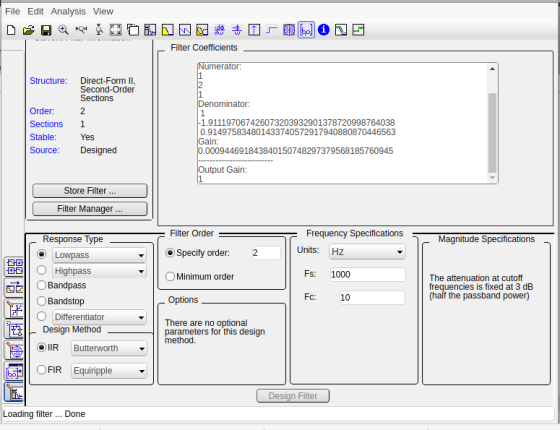560x430 pixels.
Task: Click the undock analysis to new figure icon
Action: [133, 30]
